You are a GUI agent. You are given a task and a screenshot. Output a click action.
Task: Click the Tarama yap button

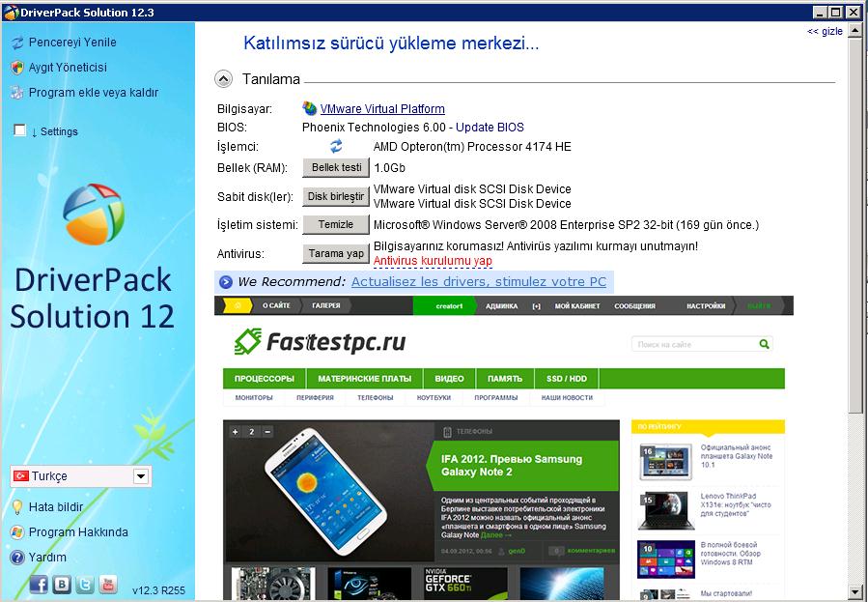pos(336,253)
